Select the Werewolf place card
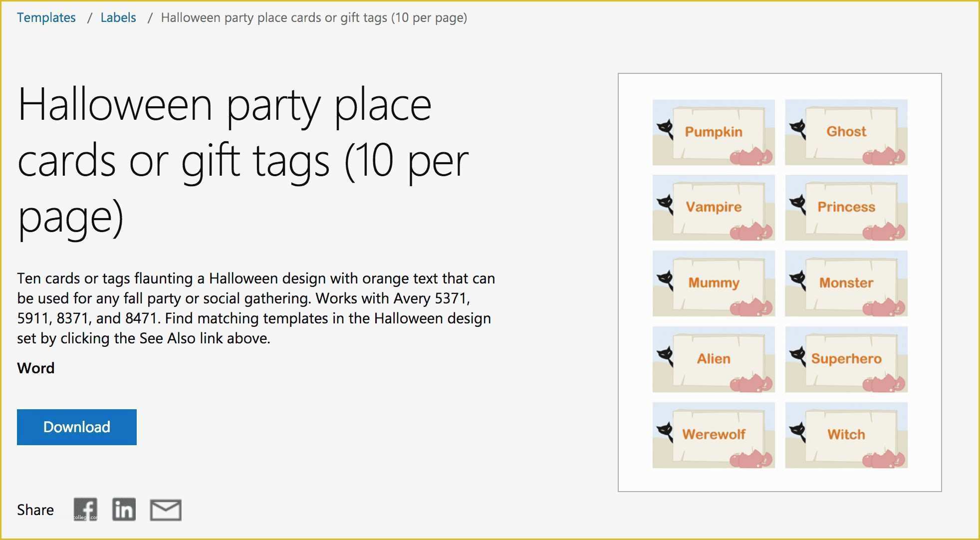980x540 pixels. (x=714, y=435)
